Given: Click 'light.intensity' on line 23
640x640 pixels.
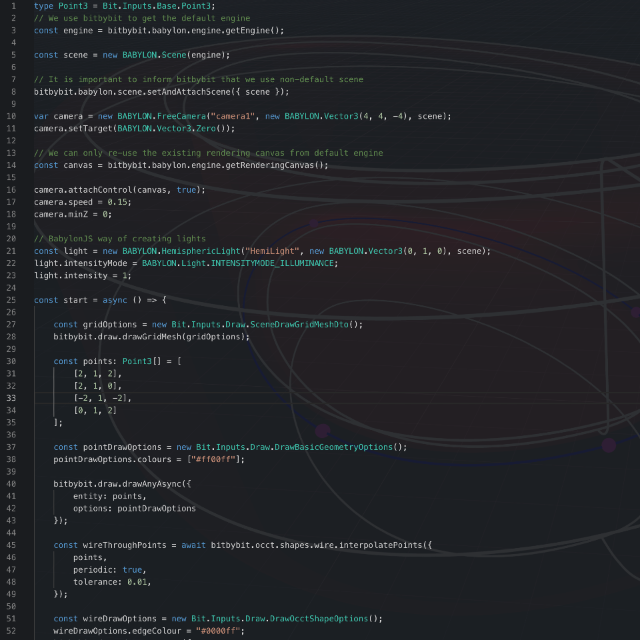Looking at the screenshot, I should coord(70,276).
